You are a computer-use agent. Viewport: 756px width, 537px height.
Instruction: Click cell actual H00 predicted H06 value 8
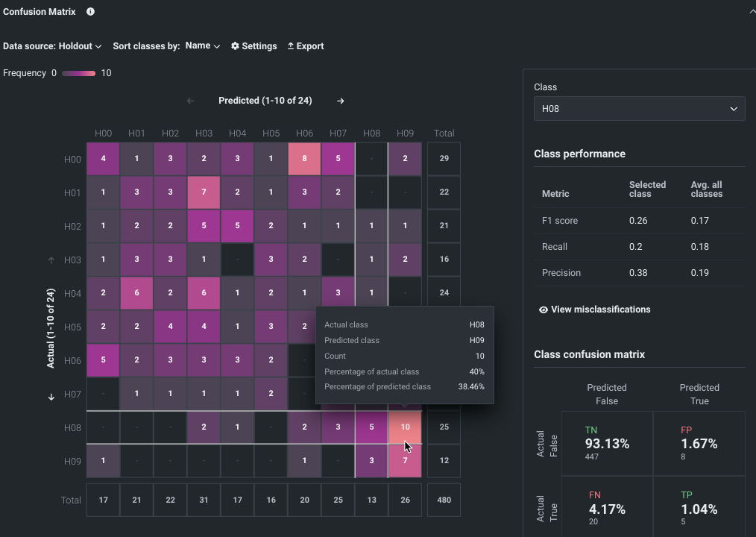(304, 159)
